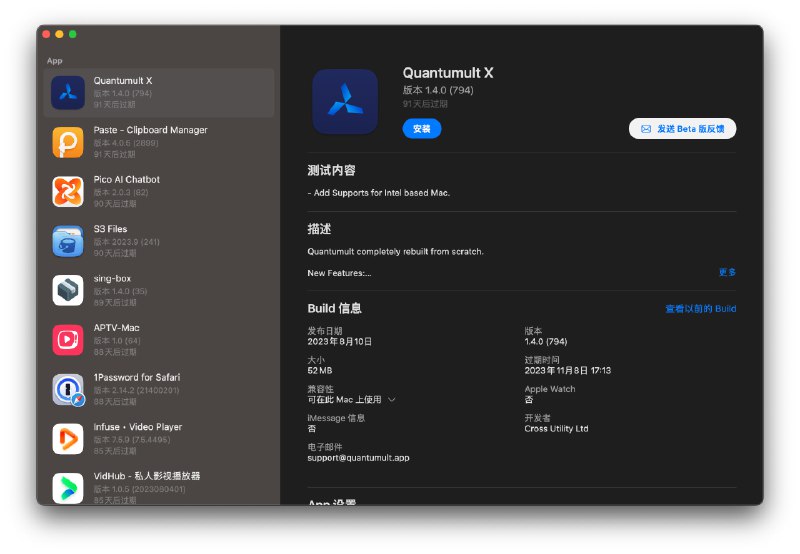
Task: Click the Build 信息 heading
Action: [x=334, y=308]
